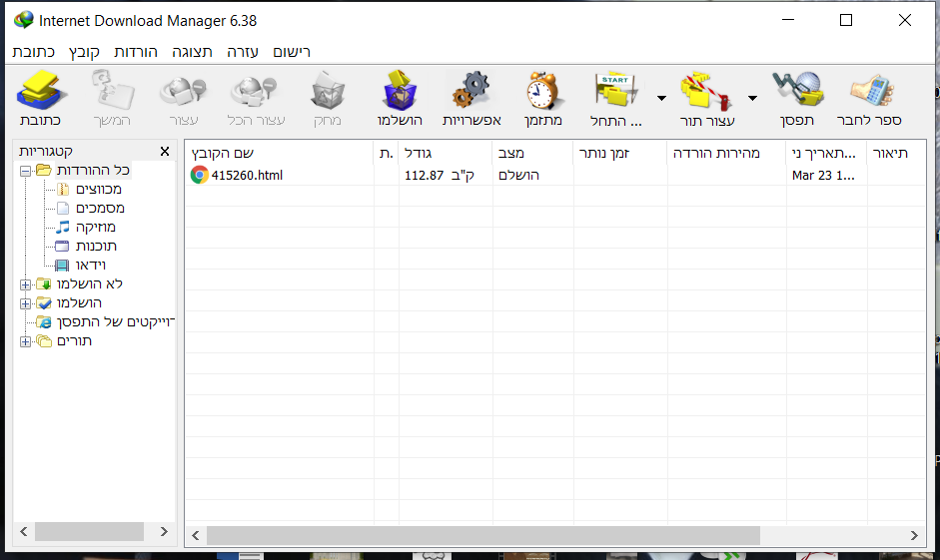Sort by Transfer Rate (מהירות הורדה) header
Screen dimensions: 940x560
coord(726,154)
